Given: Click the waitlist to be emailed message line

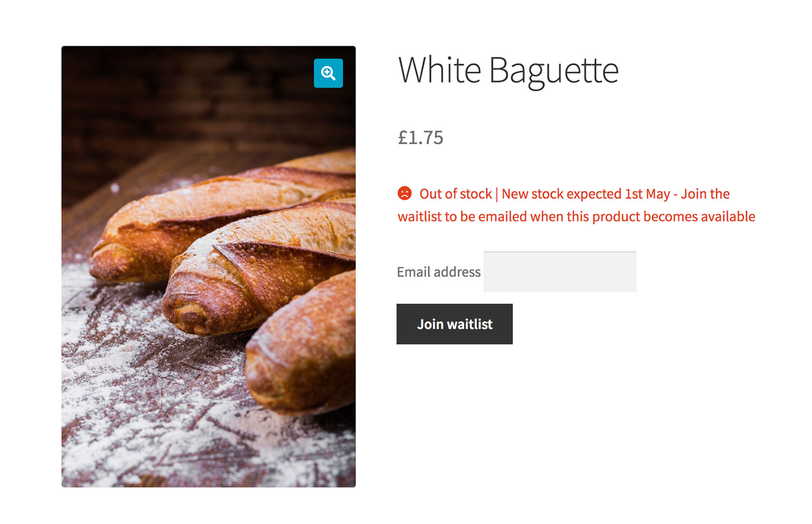Looking at the screenshot, I should (x=576, y=216).
